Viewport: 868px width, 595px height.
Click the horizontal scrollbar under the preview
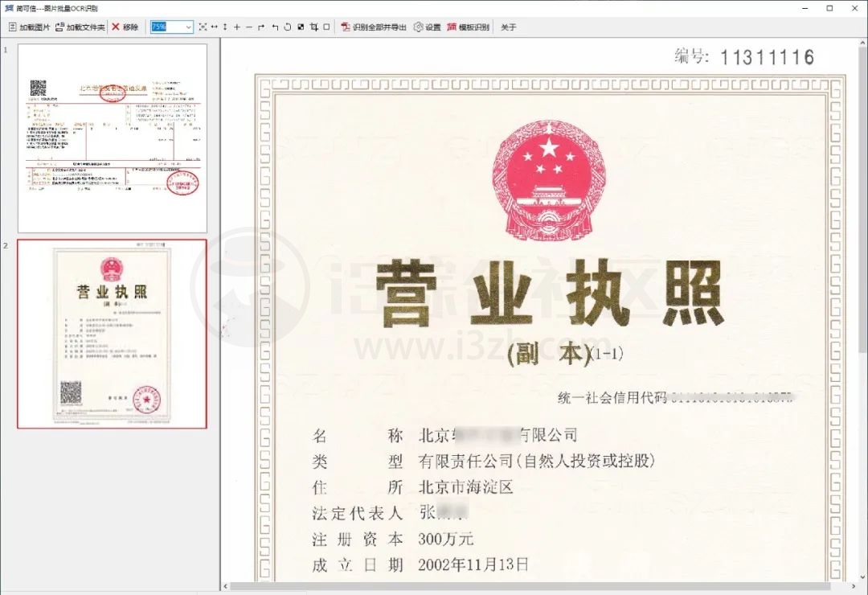(x=529, y=586)
